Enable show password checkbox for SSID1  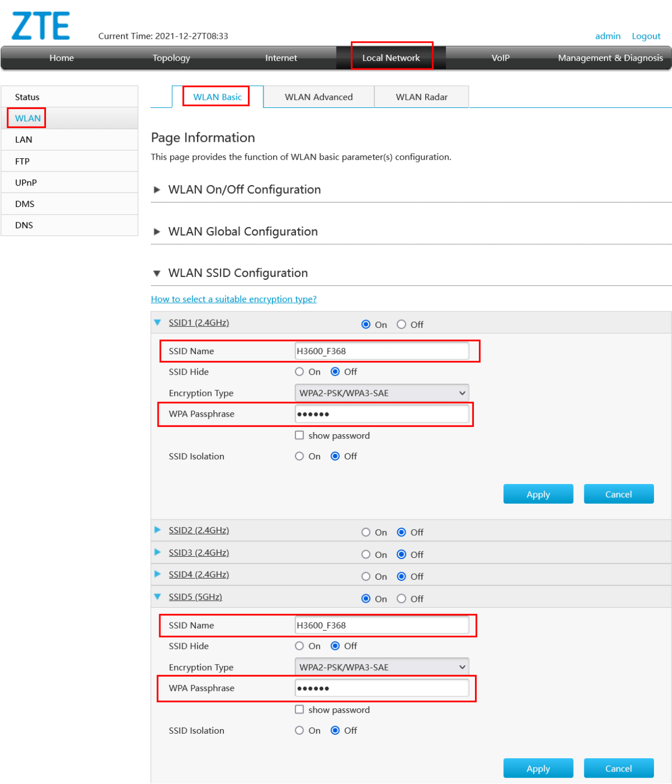pyautogui.click(x=299, y=436)
